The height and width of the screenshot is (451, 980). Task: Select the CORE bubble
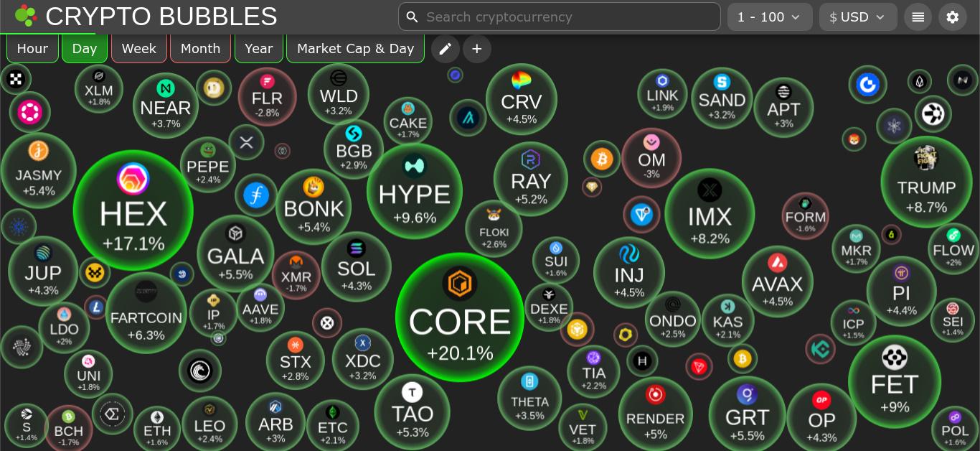click(460, 317)
